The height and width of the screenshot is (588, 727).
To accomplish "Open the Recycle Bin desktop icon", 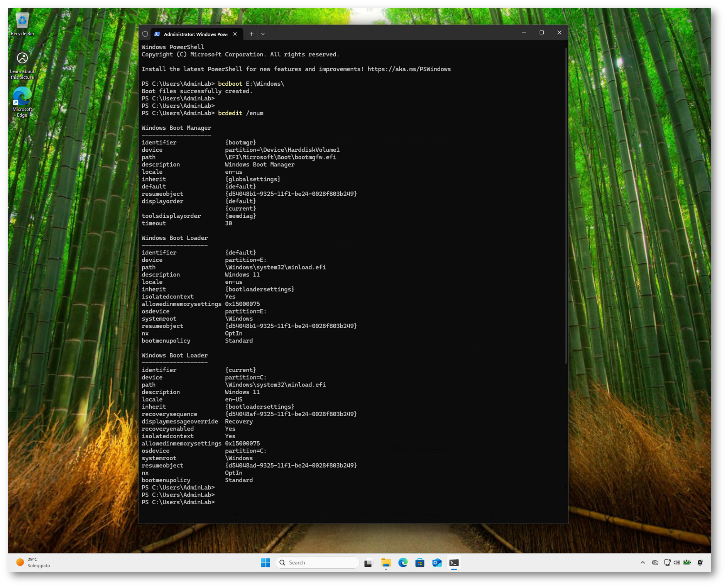I will [22, 24].
